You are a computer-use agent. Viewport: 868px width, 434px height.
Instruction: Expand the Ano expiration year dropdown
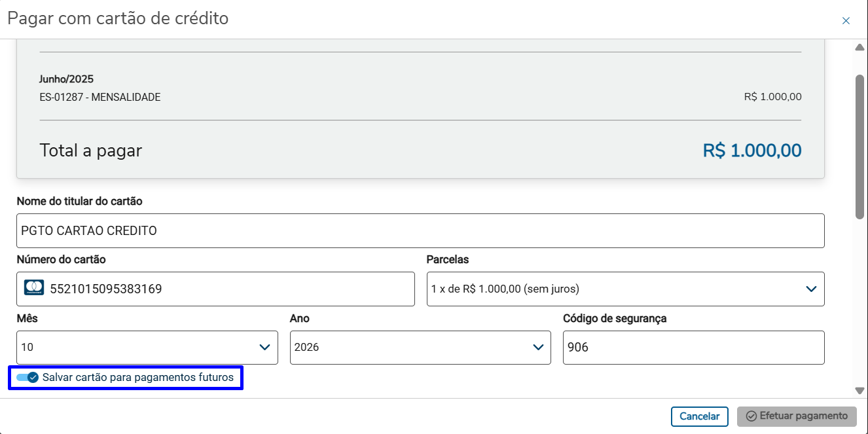(420, 348)
